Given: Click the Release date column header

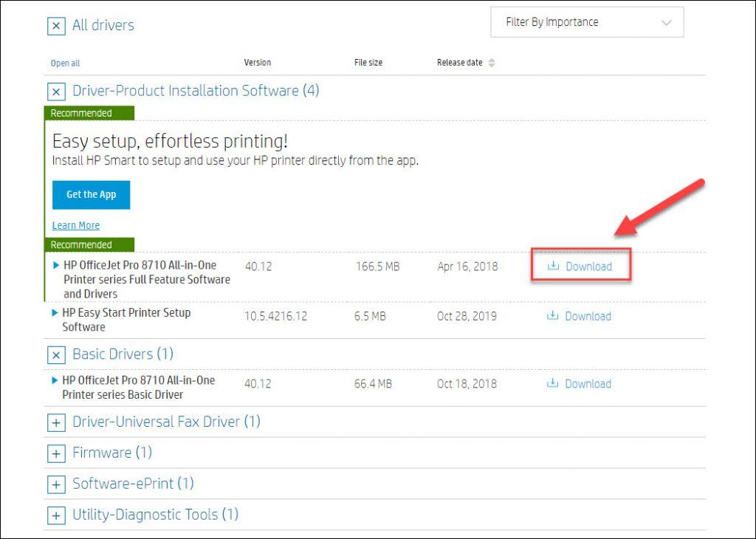Looking at the screenshot, I should coord(459,63).
